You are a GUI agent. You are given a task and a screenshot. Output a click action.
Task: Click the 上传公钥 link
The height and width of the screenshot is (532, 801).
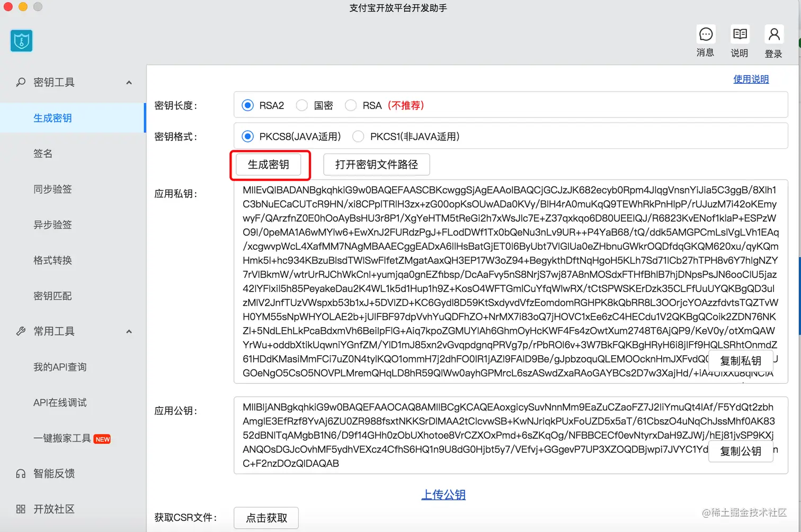coord(443,494)
